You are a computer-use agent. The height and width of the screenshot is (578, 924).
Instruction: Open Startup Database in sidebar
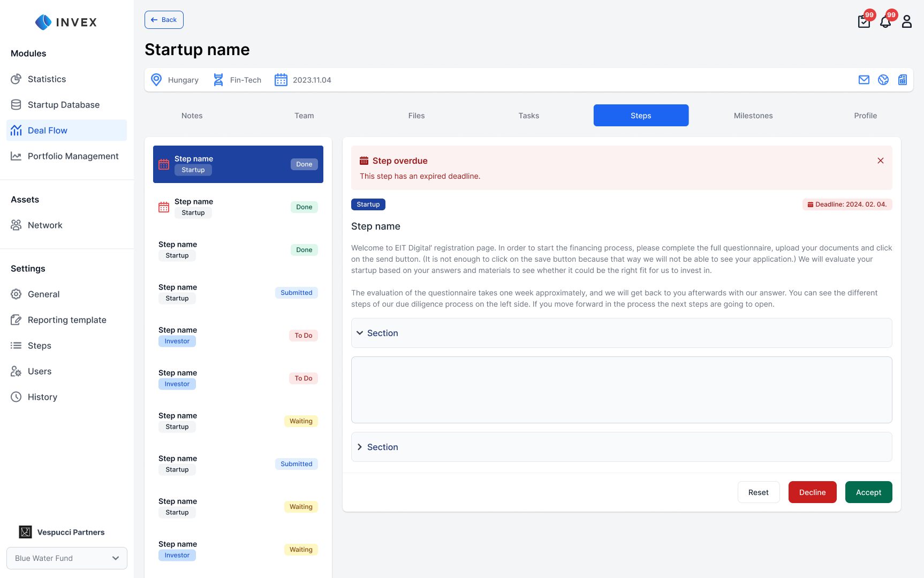click(x=63, y=105)
